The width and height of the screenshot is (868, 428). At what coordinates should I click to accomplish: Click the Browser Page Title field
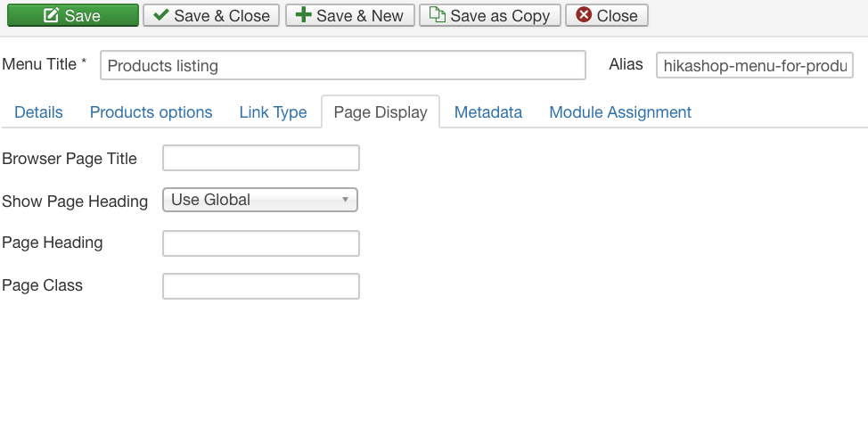(x=260, y=158)
